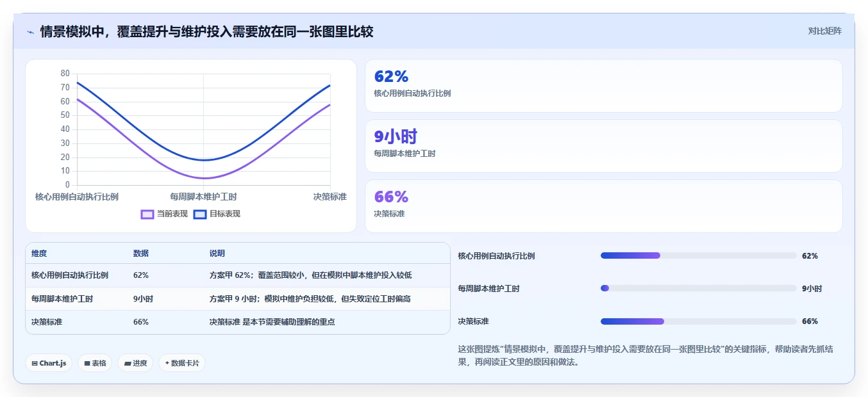The height and width of the screenshot is (397, 868).
Task: Select the 数据卡片 tag chip
Action: (182, 363)
